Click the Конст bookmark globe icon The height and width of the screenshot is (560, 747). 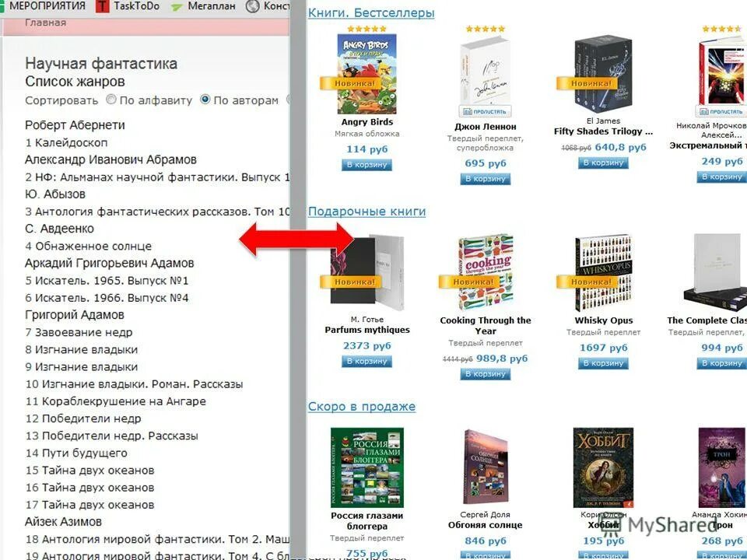pyautogui.click(x=252, y=6)
